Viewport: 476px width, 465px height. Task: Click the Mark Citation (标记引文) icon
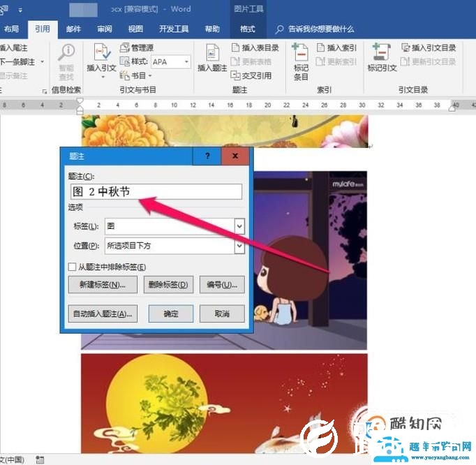click(x=382, y=52)
